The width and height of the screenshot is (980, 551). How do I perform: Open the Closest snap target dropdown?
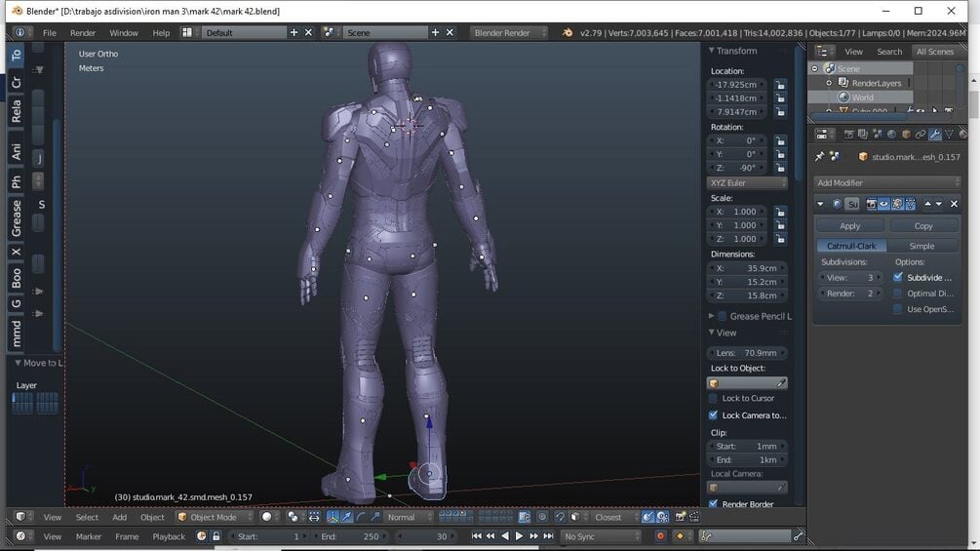(x=615, y=517)
